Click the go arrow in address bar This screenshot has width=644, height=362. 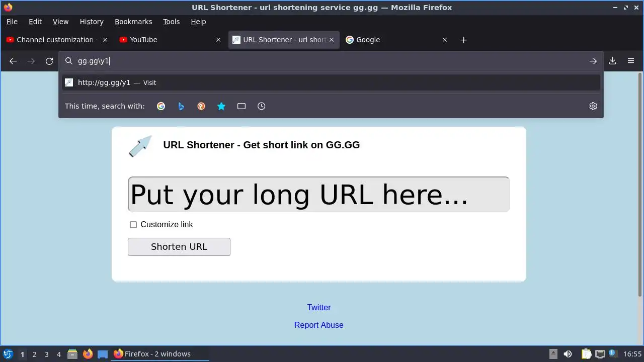point(593,61)
